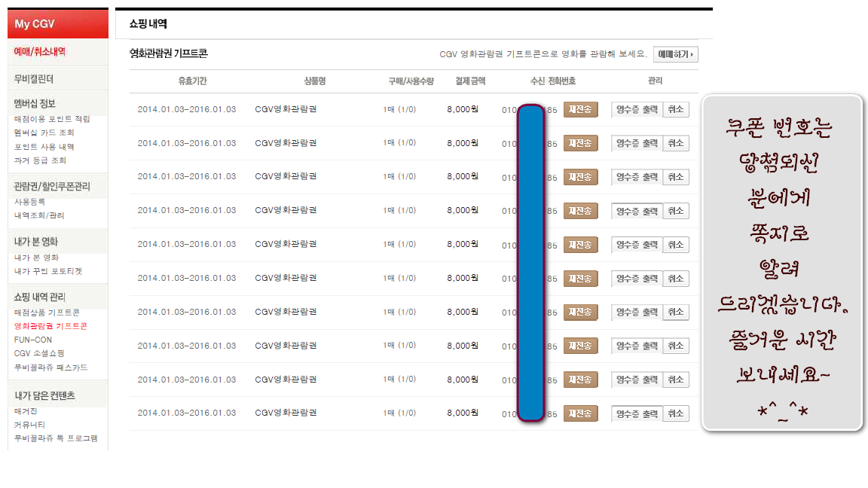868x488 pixels.
Task: Open FUN-CON link
Action: click(x=33, y=340)
